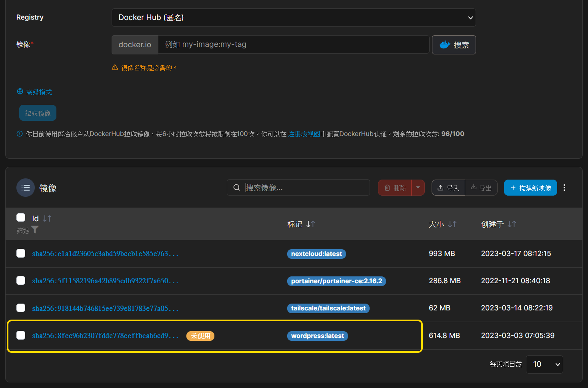
Task: Click the nextcloud:latest tag badge
Action: tap(316, 254)
